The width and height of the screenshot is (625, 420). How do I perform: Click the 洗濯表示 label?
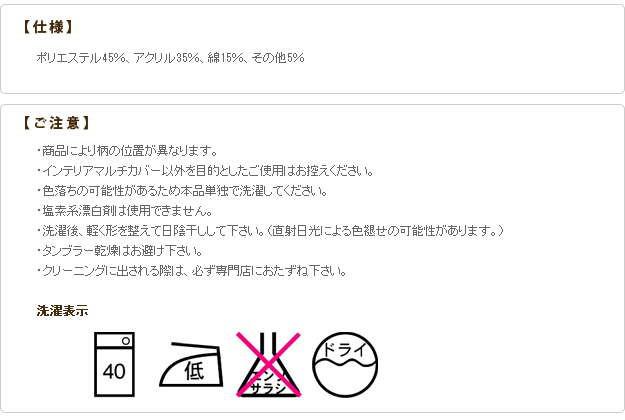point(62,310)
